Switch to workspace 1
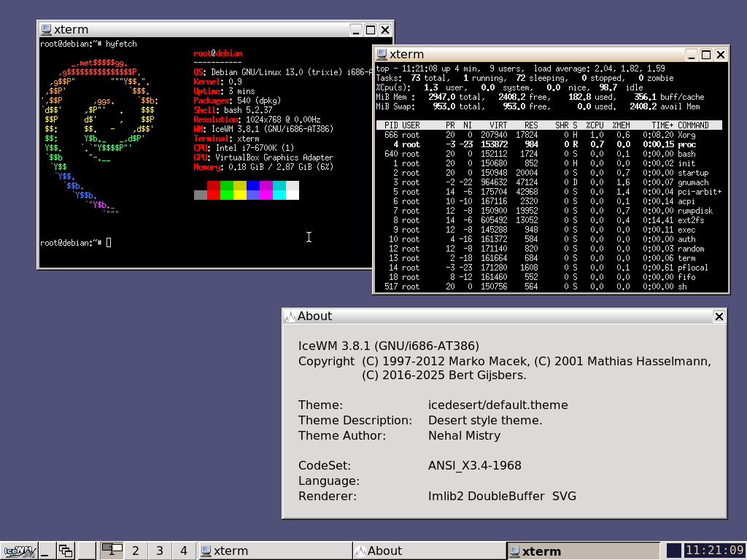 coord(112,551)
